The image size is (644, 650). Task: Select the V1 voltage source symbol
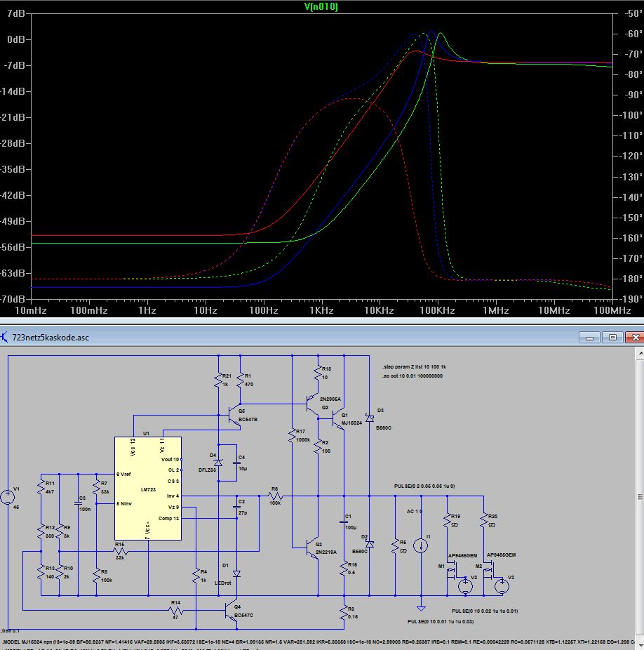coord(8,498)
